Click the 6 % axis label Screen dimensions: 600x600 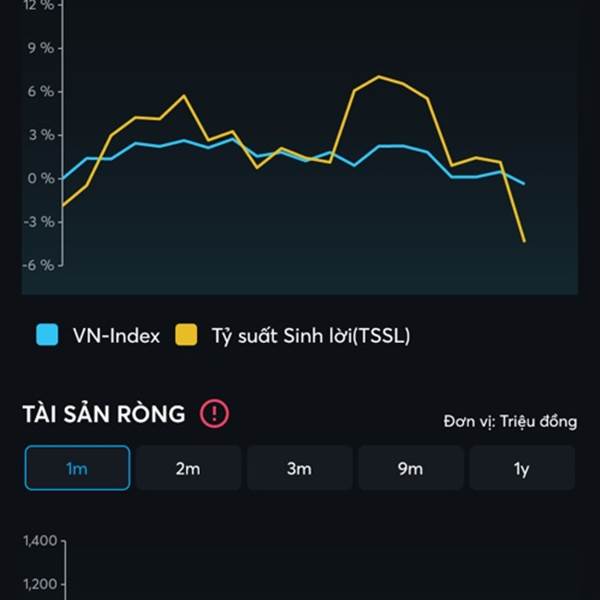41,91
